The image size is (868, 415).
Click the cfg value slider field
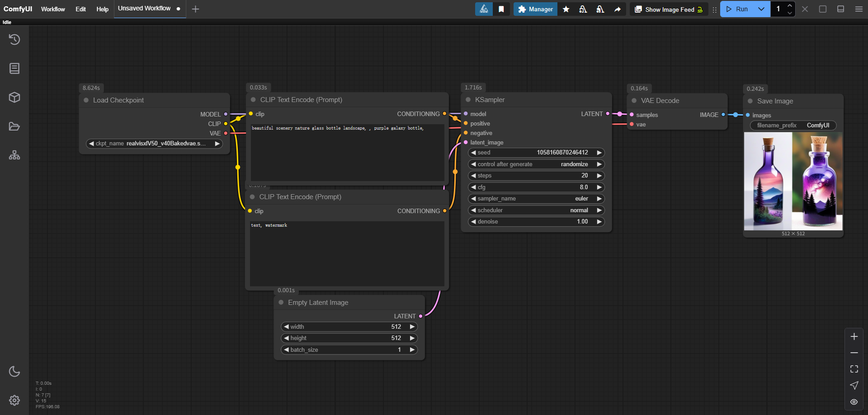(x=536, y=187)
